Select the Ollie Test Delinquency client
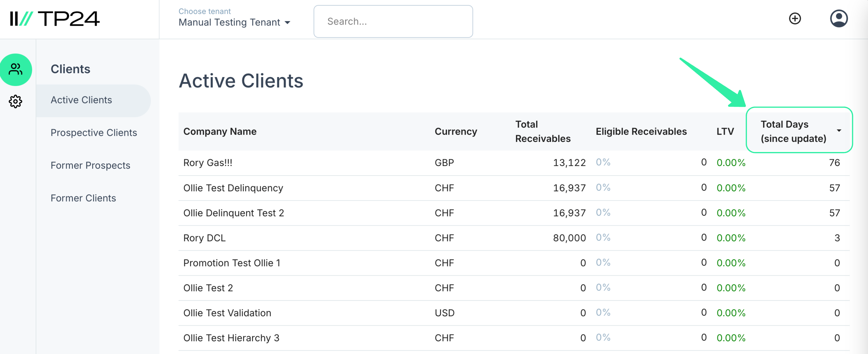The height and width of the screenshot is (354, 868). 233,188
